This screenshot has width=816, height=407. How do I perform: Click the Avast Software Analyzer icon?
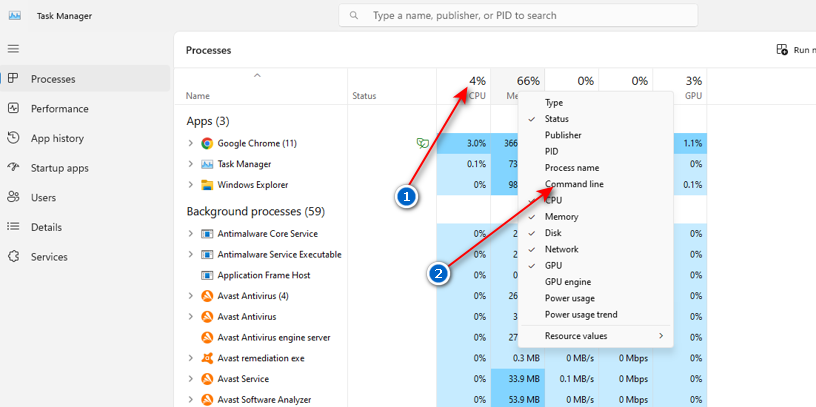pos(207,400)
